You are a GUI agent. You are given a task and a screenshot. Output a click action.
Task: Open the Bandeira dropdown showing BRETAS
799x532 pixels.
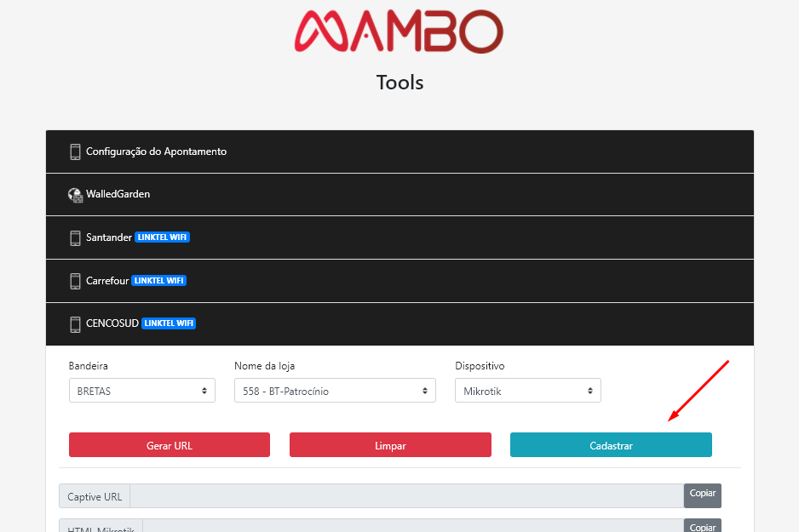[142, 391]
